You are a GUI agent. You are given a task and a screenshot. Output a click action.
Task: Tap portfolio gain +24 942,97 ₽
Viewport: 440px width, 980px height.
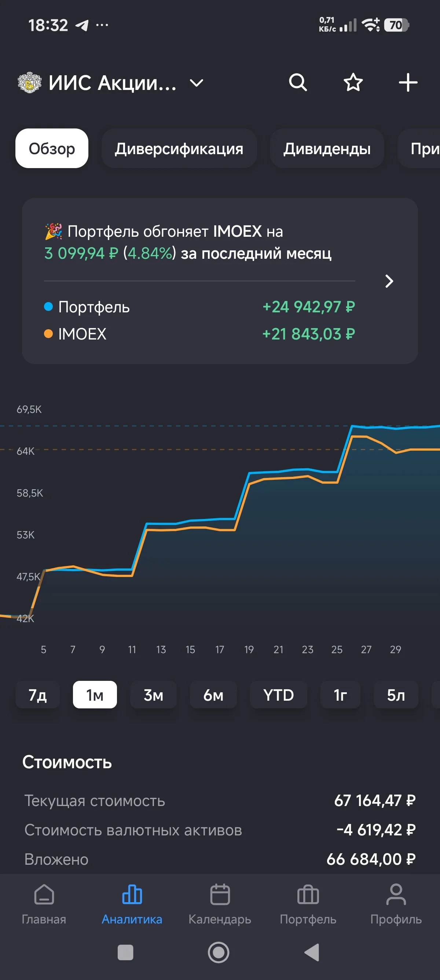308,306
